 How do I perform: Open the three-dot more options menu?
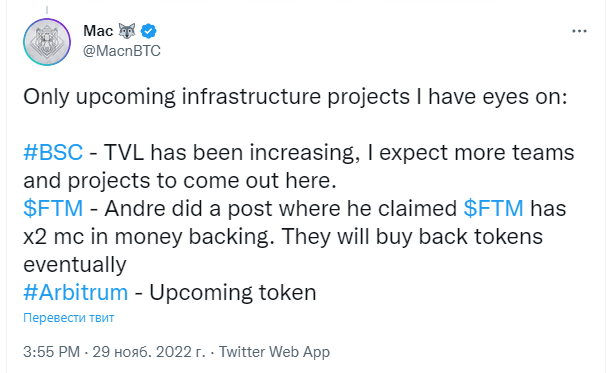pos(580,31)
